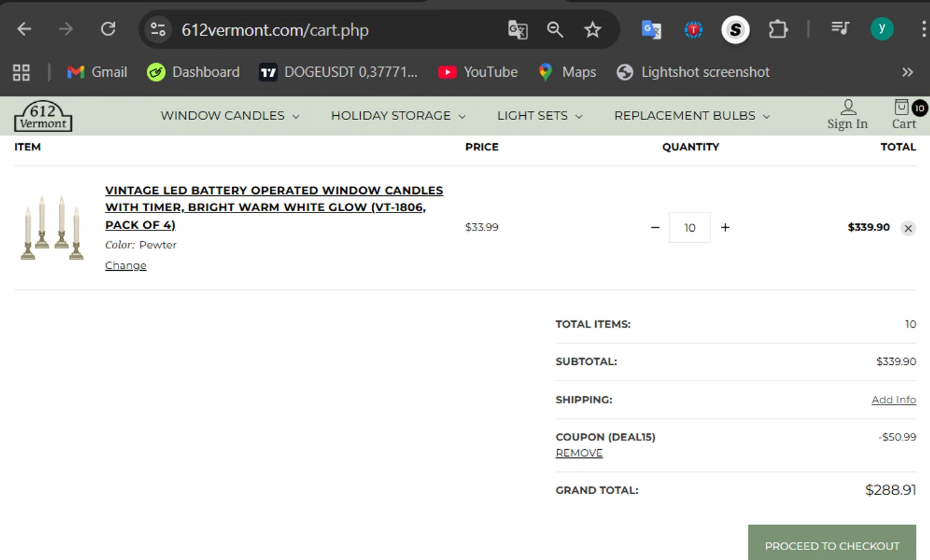Viewport: 930px width, 560px height.
Task: Reload the cart page
Action: click(x=108, y=29)
